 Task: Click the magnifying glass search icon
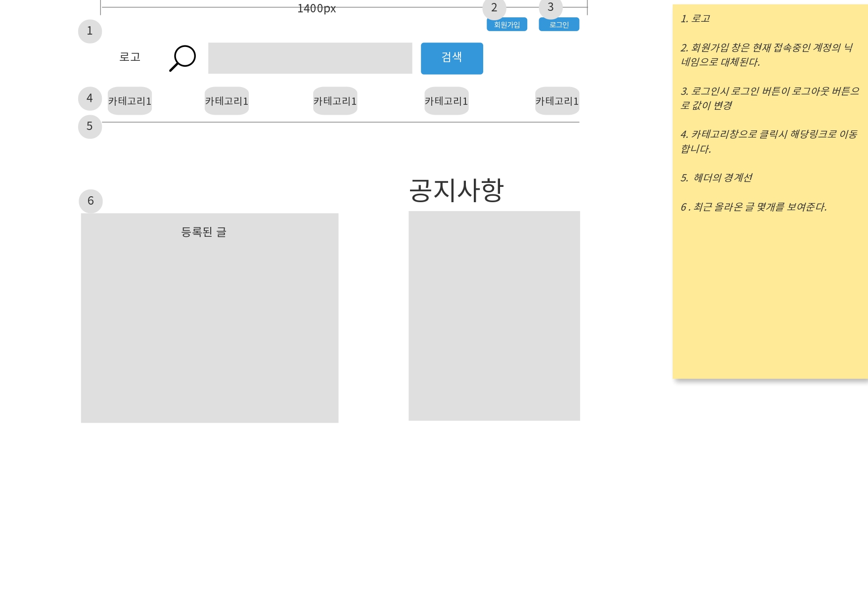pos(182,58)
